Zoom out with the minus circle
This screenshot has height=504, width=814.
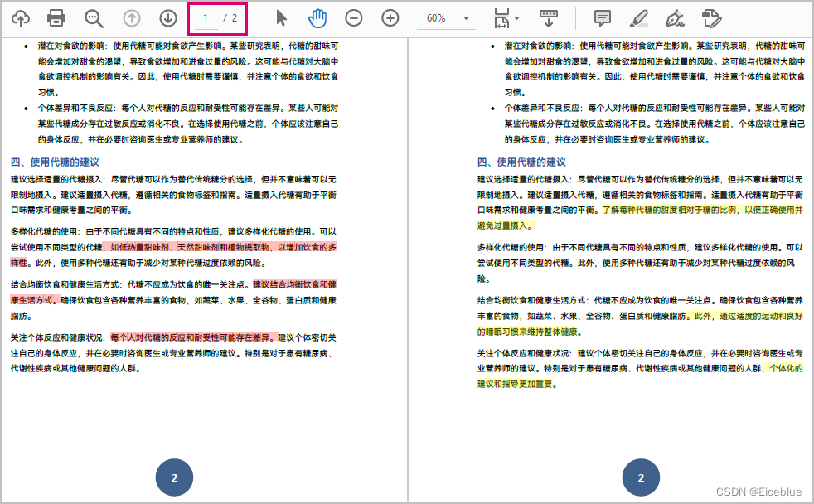coord(353,18)
